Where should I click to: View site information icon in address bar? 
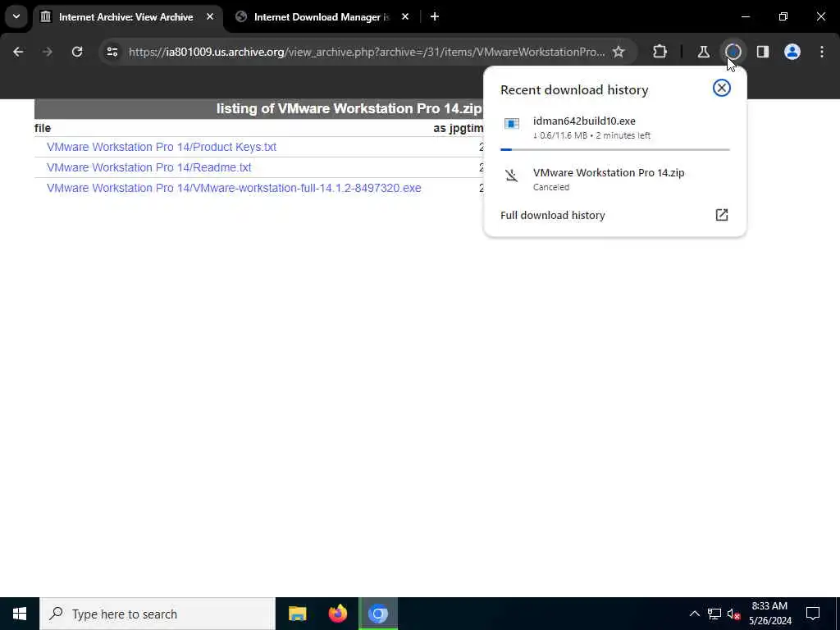pyautogui.click(x=112, y=52)
